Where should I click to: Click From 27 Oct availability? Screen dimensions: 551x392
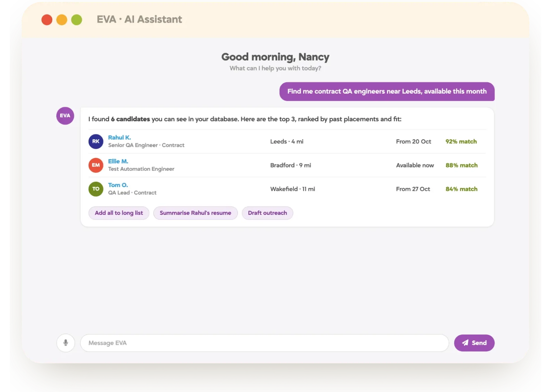point(413,189)
